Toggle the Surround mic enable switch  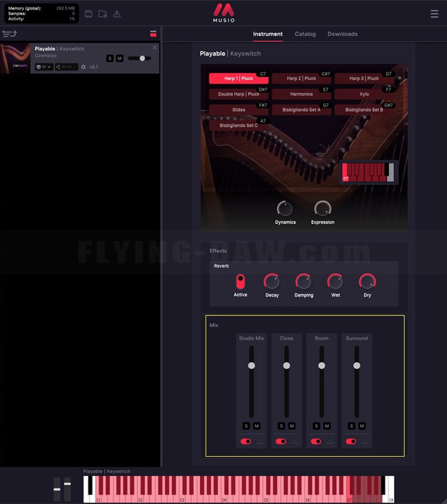[351, 441]
